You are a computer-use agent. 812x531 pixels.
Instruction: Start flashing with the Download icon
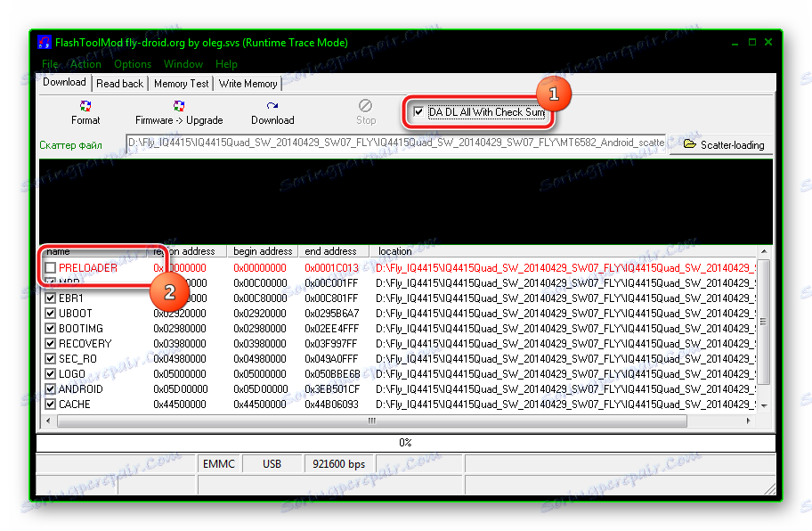click(x=272, y=111)
